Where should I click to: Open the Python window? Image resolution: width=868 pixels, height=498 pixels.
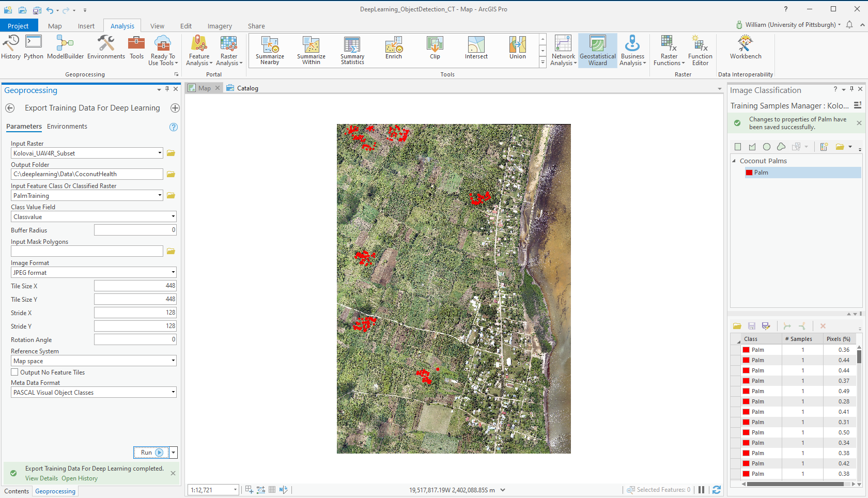(34, 48)
